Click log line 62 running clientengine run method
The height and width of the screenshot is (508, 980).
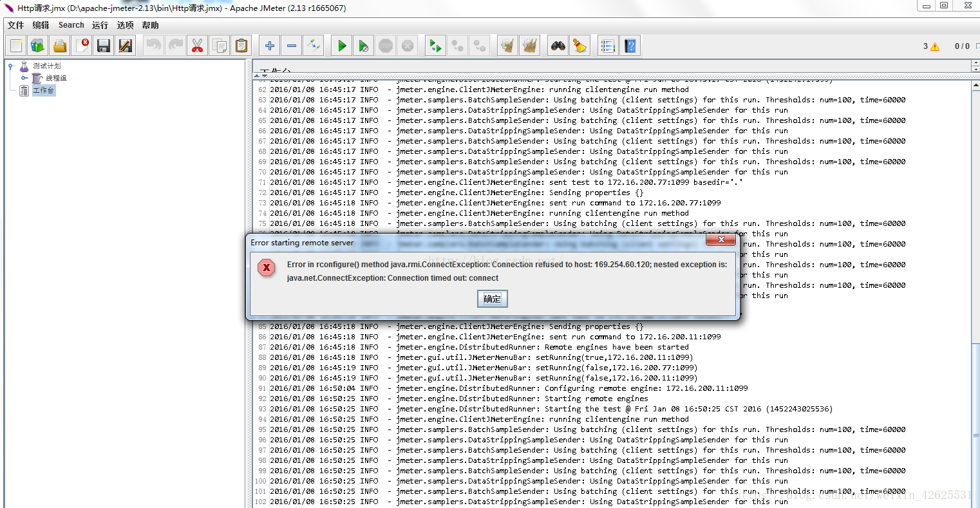point(479,89)
